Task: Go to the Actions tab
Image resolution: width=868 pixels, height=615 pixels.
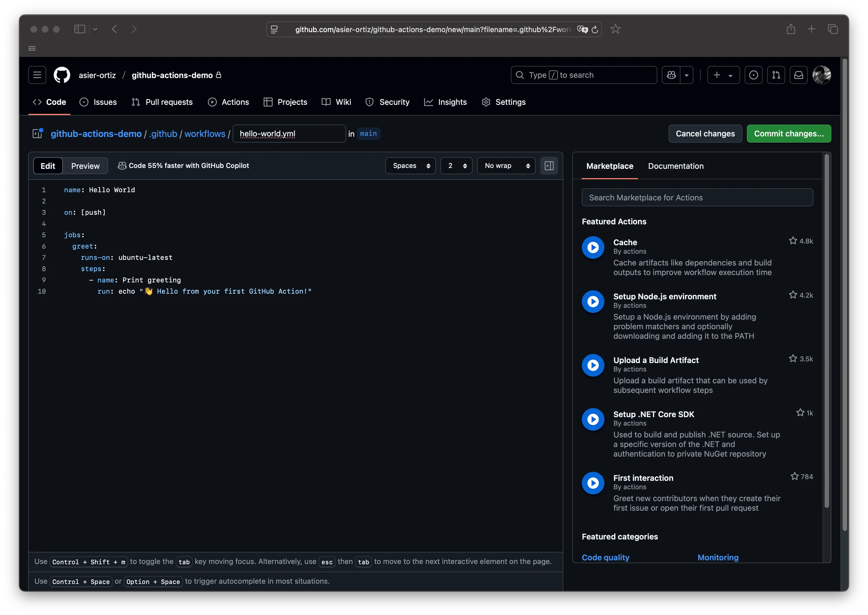Action: pyautogui.click(x=228, y=102)
